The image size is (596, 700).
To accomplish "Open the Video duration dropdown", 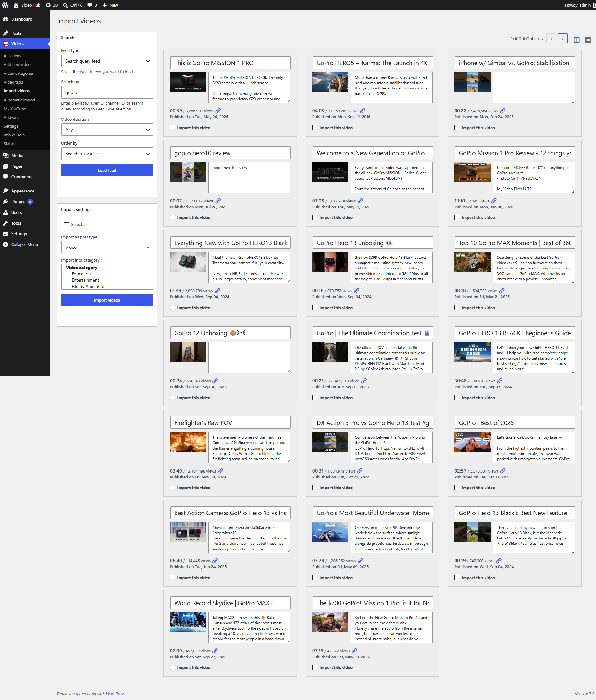I will 107,130.
